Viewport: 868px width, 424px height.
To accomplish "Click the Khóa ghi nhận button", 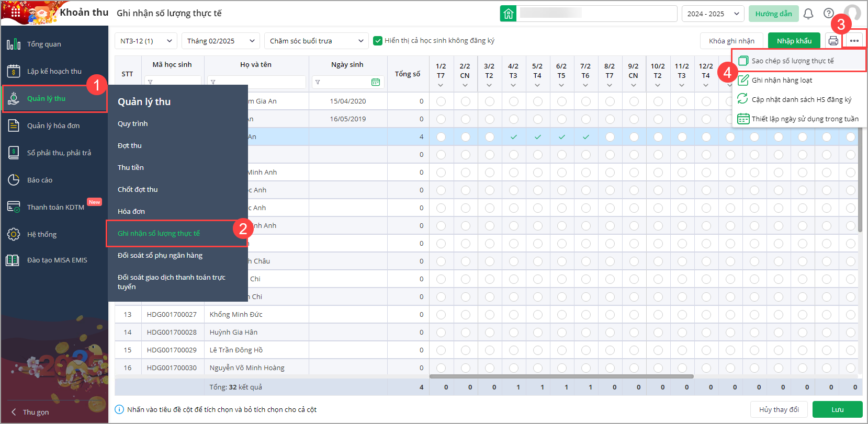I will click(731, 41).
